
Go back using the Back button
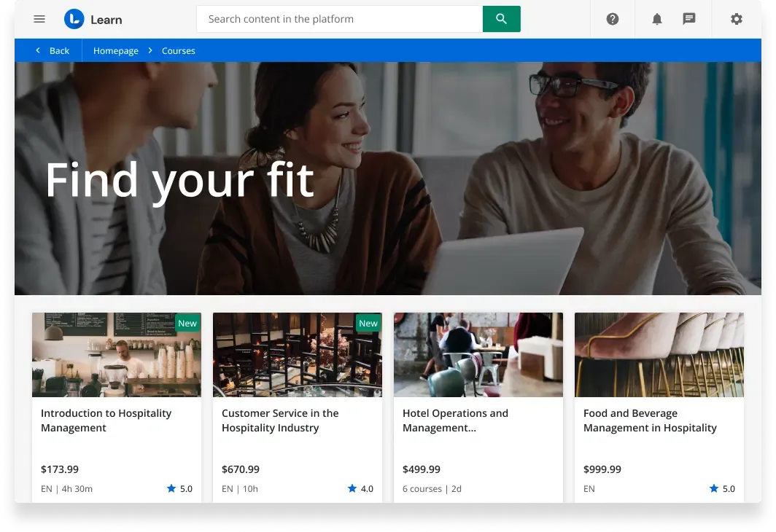[53, 51]
